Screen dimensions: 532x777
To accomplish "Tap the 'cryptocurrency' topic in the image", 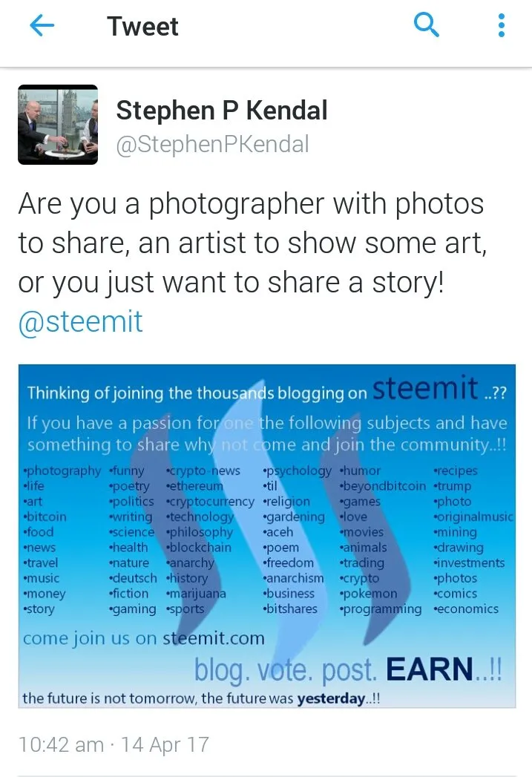I will click(x=211, y=502).
